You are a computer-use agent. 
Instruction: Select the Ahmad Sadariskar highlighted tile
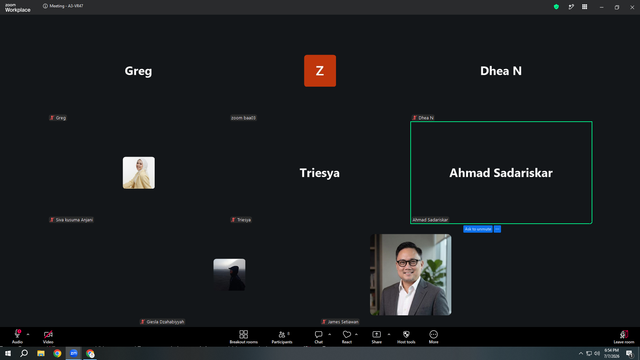tap(501, 173)
